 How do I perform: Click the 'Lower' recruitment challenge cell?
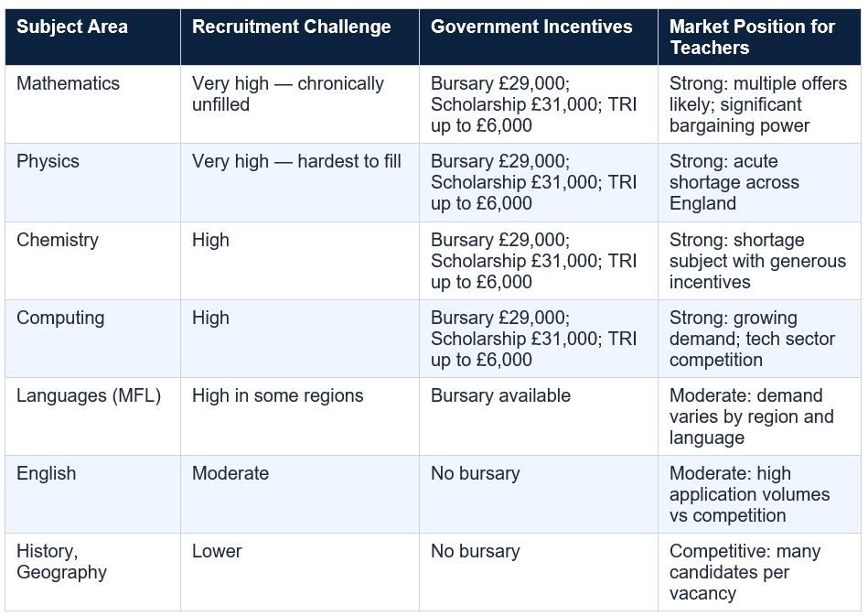coord(300,572)
